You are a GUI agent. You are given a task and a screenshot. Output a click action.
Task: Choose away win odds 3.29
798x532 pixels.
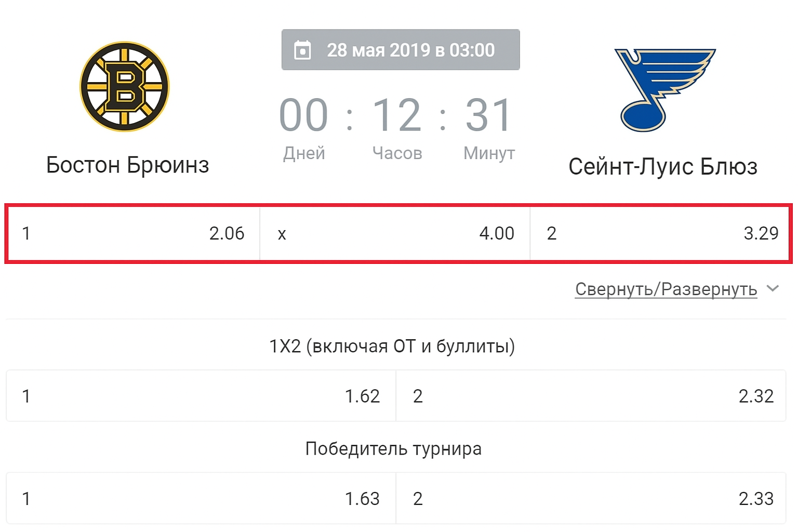[660, 233]
